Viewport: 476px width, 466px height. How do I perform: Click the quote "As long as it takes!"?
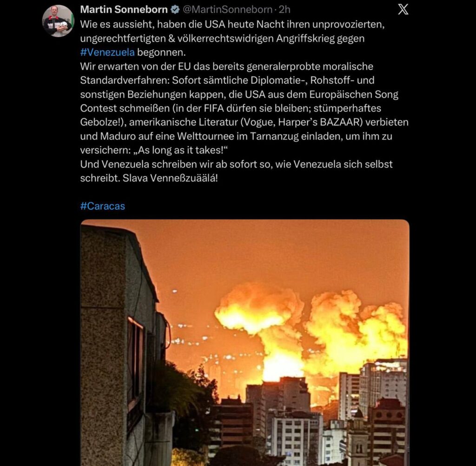[181, 150]
